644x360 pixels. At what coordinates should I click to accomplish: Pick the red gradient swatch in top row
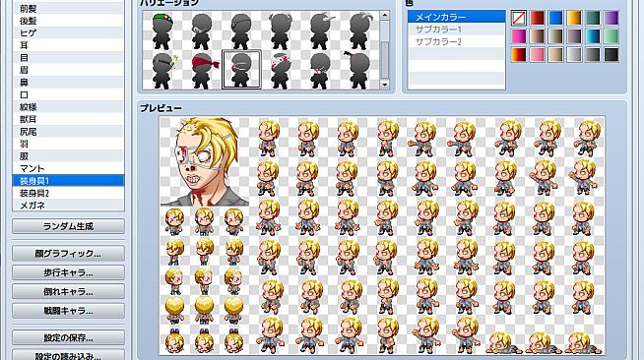(538, 18)
